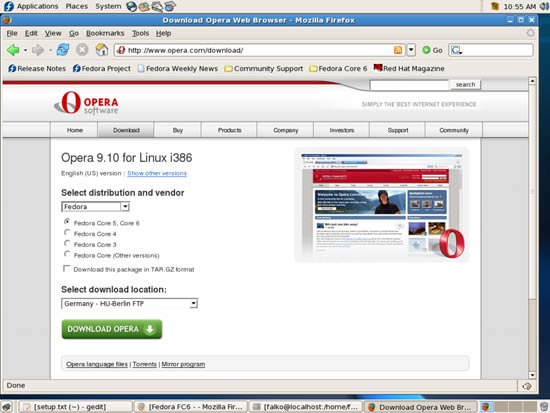Open the Applications panel menu
Viewport: 550px width, 413px height.
click(x=38, y=6)
